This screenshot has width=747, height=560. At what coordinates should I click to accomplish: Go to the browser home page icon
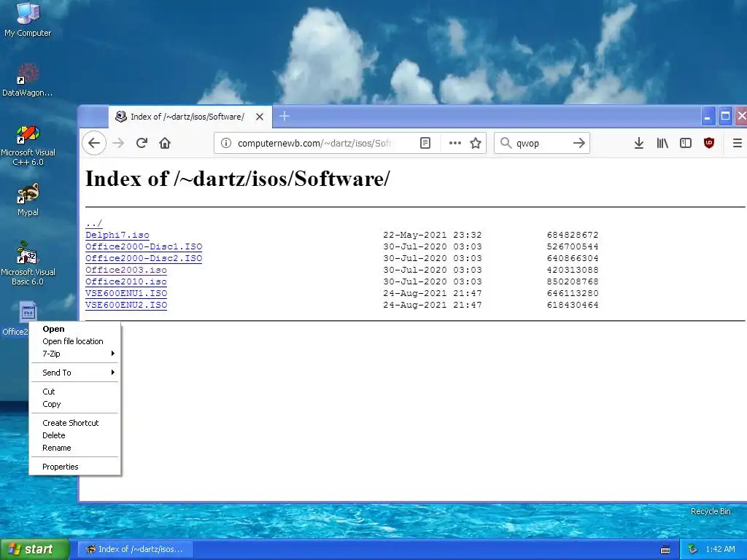pyautogui.click(x=165, y=143)
